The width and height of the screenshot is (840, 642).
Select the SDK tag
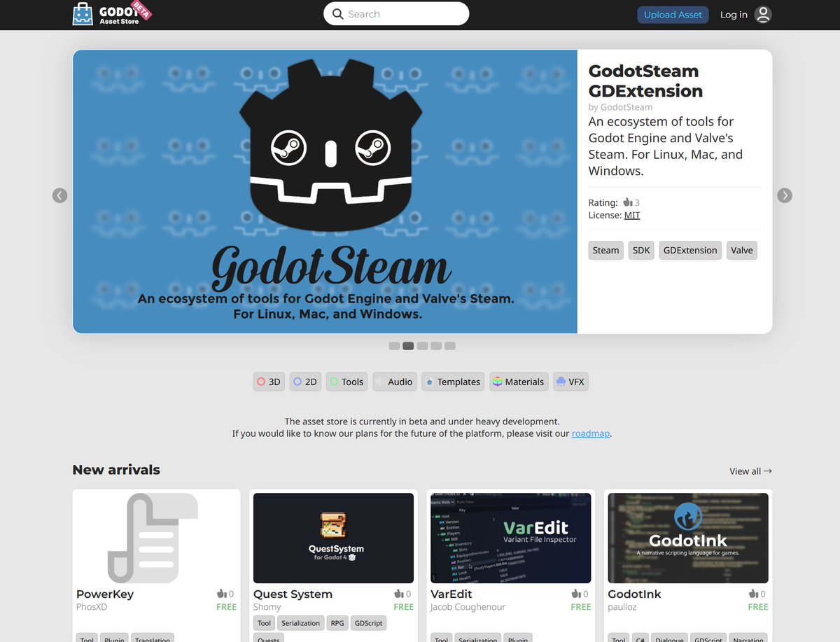[641, 251]
